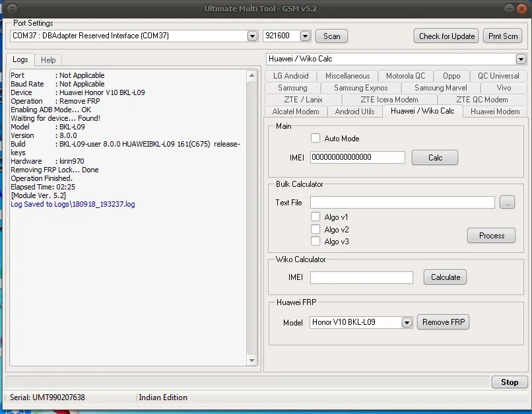This screenshot has height=414, width=532.
Task: Click the 'Removing FRP Lock... Done' log line
Action: point(55,170)
